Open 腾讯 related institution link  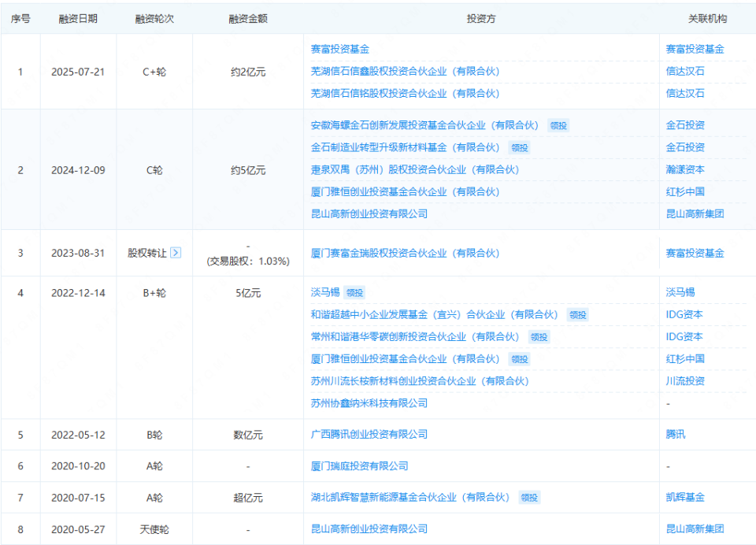click(676, 435)
